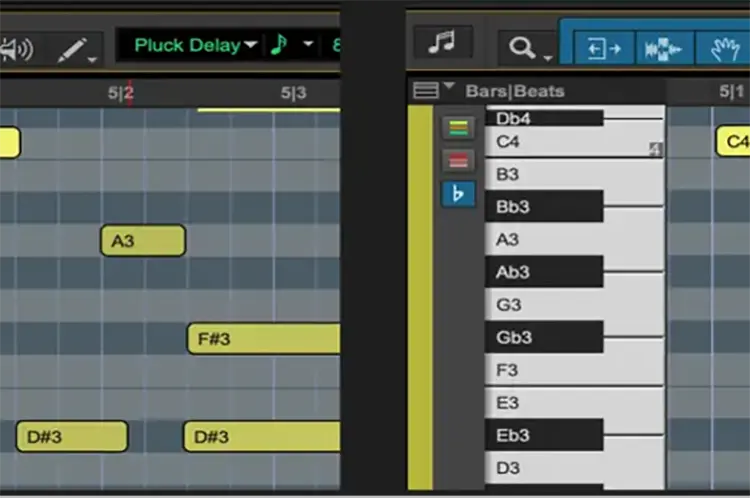Viewport: 750px width, 500px height.
Task: Toggle the multicolor track lanes button
Action: pyautogui.click(x=458, y=128)
